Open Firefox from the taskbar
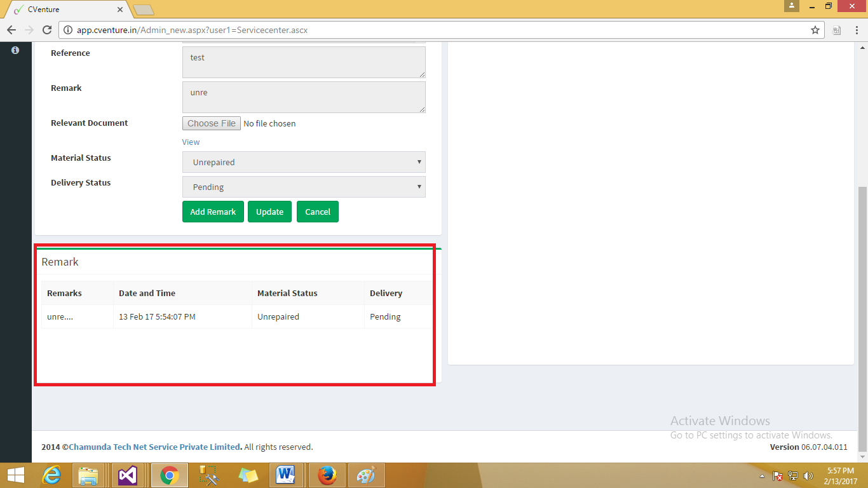868x488 pixels. pyautogui.click(x=327, y=475)
